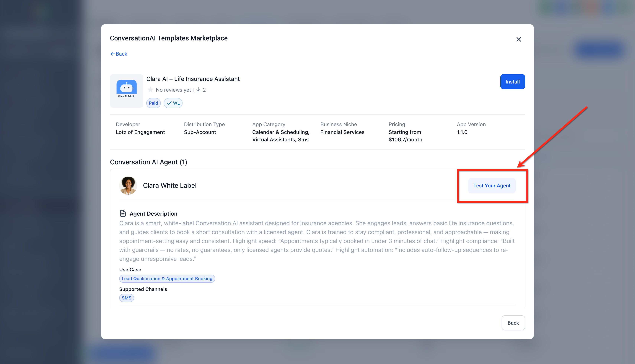Viewport: 635px width, 364px height.
Task: Select the Paid badge
Action: (153, 103)
